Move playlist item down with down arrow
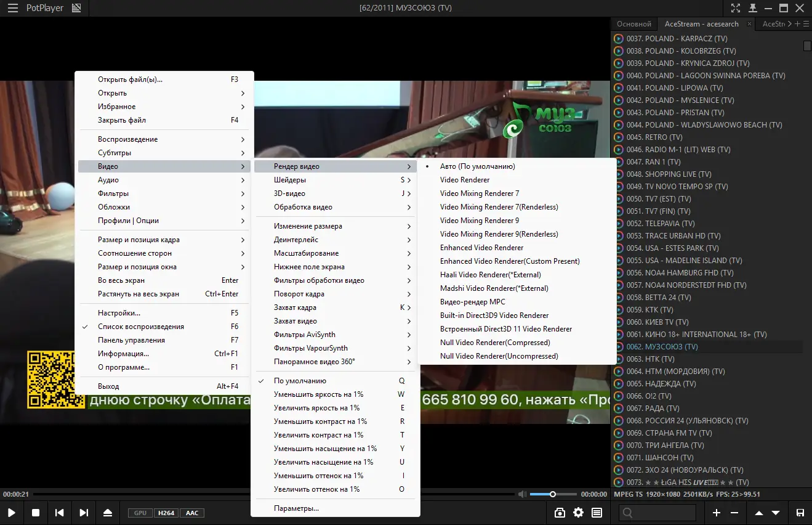This screenshot has height=525, width=812. point(776,513)
